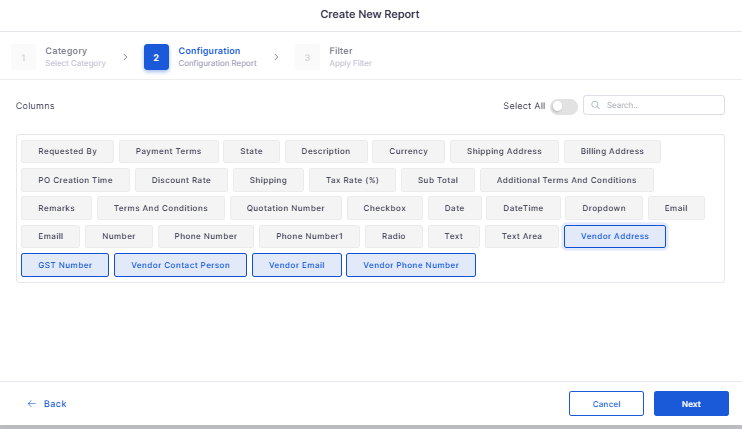
Task: Focus the column Search field
Action: click(654, 105)
